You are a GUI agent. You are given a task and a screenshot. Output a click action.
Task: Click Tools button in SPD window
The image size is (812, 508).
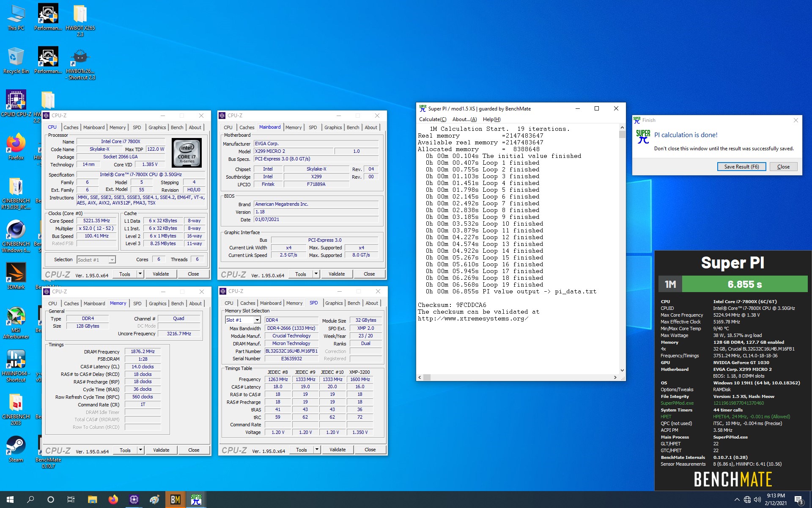(x=302, y=450)
